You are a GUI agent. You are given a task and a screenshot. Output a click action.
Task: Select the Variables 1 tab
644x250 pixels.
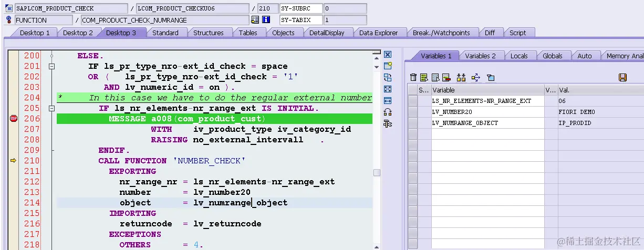point(436,56)
